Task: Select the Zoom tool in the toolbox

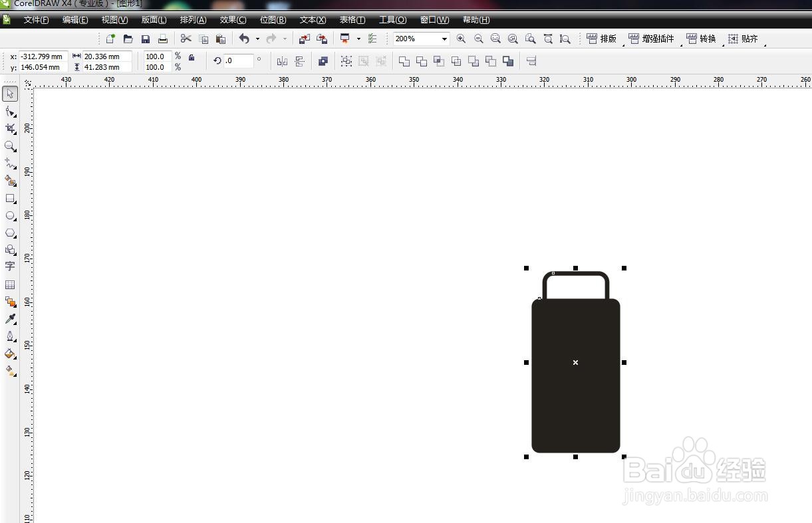Action: (x=10, y=146)
